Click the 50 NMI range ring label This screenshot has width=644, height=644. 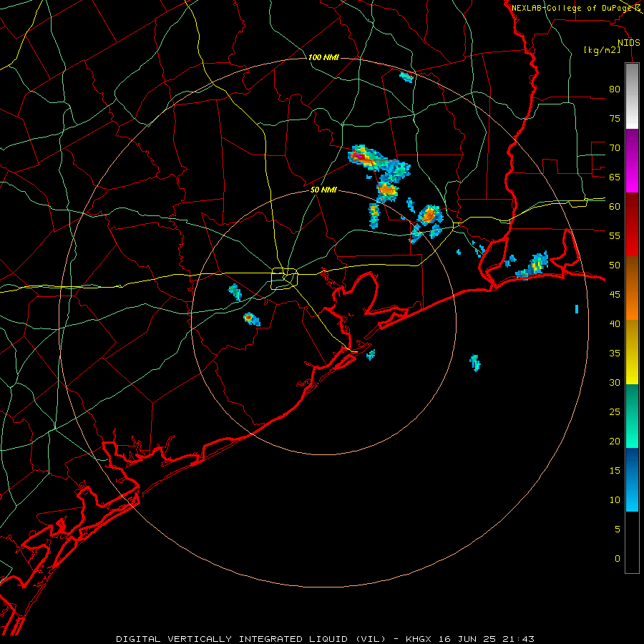pos(323,190)
